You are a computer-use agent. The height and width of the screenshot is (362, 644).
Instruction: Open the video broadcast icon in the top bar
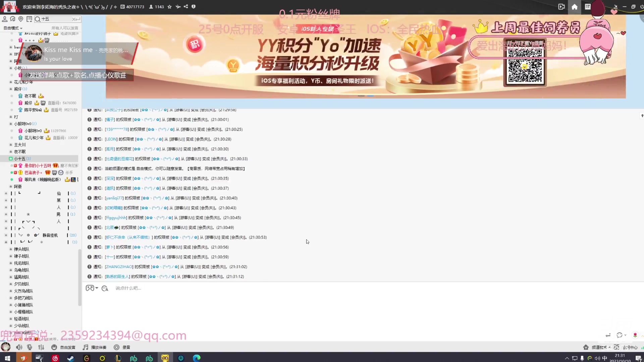[x=561, y=7]
